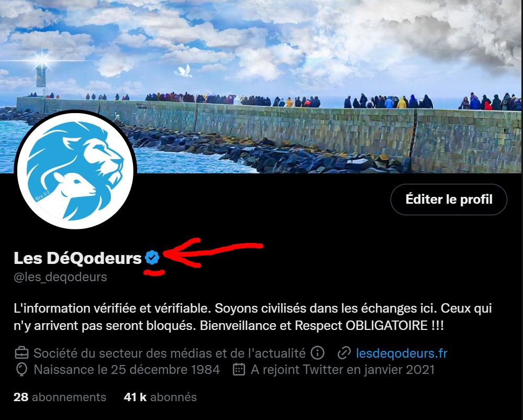Open the 41 k abonnés followers list
523x420 pixels.
[160, 397]
